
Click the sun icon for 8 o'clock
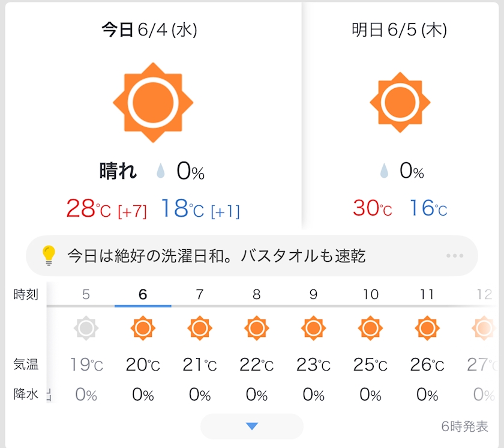click(257, 328)
